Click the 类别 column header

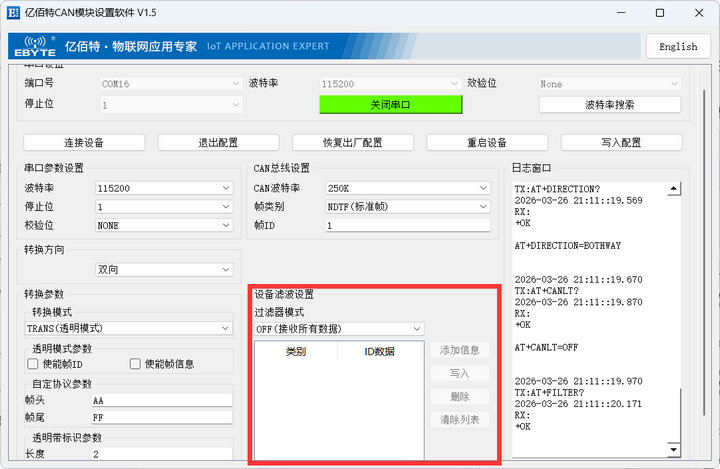296,351
